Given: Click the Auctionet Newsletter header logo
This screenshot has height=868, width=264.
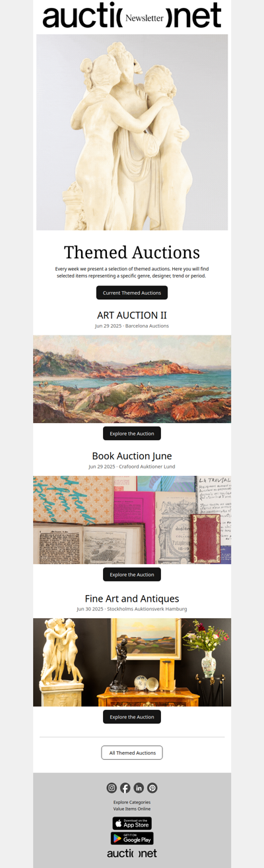Looking at the screenshot, I should pyautogui.click(x=132, y=16).
